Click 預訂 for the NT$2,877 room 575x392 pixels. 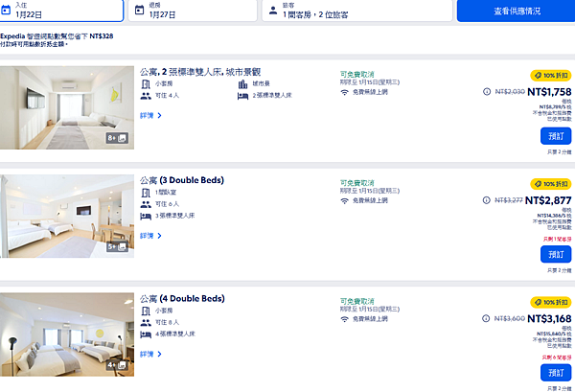(x=555, y=253)
